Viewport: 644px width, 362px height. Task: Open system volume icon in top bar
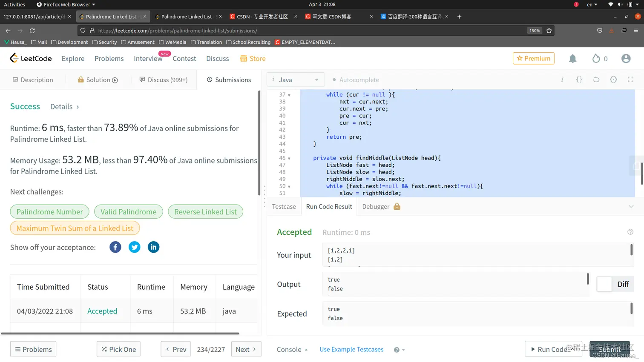coord(620,4)
